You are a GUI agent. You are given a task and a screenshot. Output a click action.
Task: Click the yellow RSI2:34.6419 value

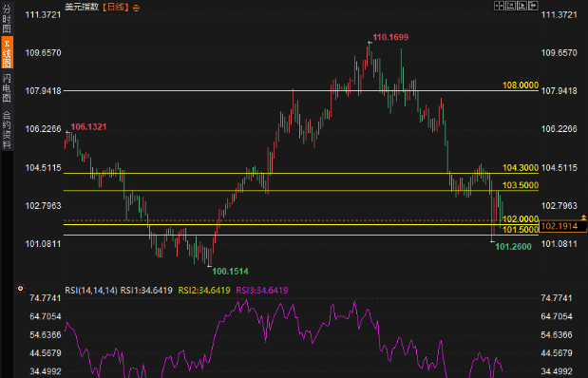[x=204, y=291]
